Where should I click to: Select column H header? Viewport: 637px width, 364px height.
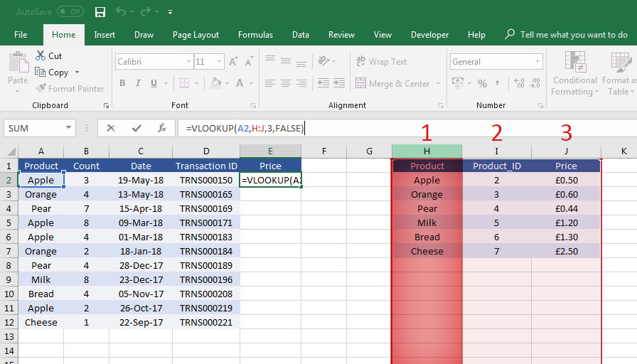427,151
